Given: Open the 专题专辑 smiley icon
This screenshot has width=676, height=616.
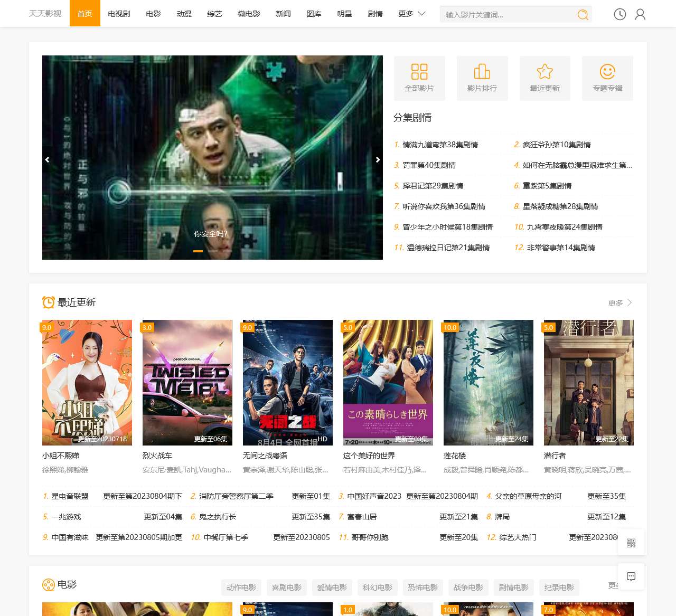Looking at the screenshot, I should [607, 71].
